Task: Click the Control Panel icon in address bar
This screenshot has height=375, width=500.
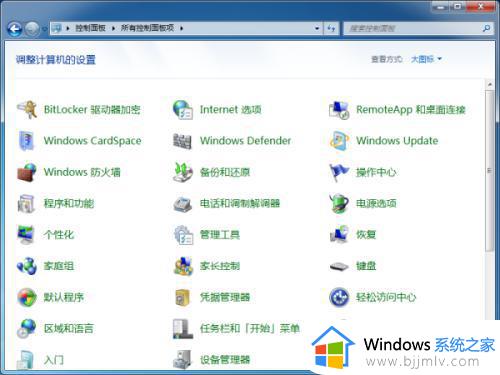Action: 57,28
